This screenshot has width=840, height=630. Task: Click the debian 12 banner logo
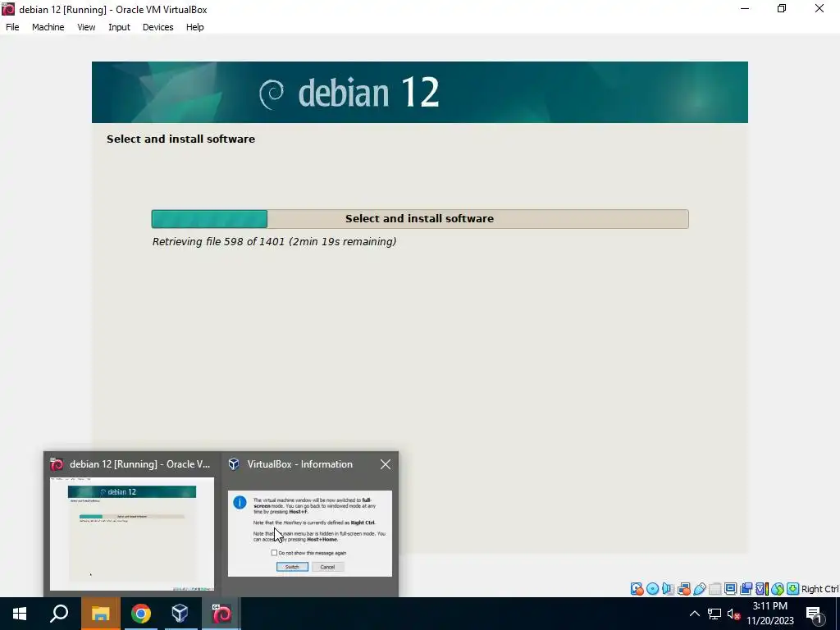coord(349,93)
